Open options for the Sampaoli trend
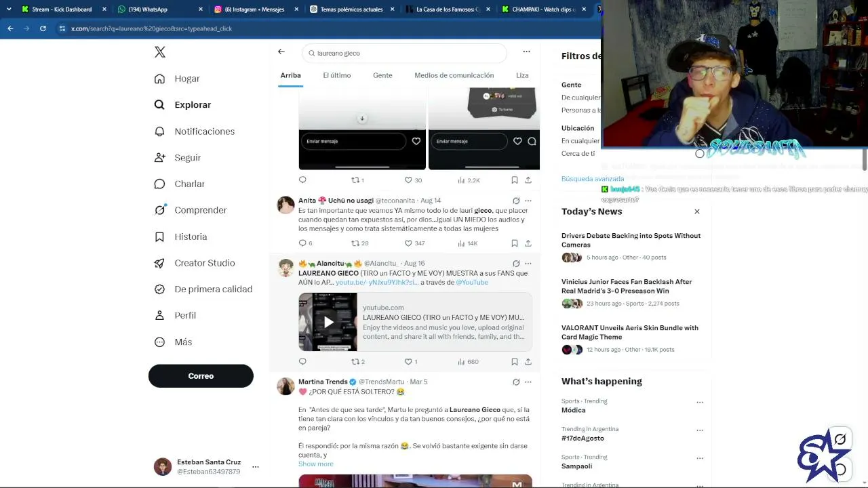 coord(700,457)
